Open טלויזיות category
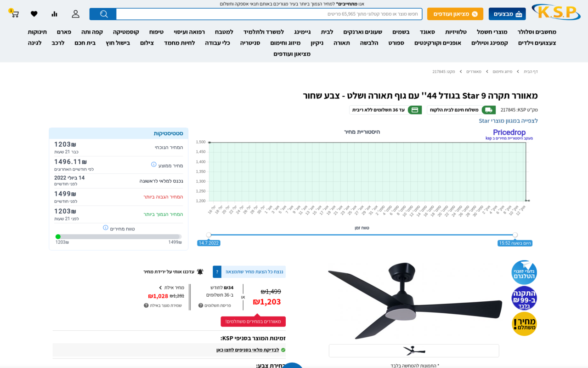Image resolution: width=588 pixels, height=368 pixels. pyautogui.click(x=456, y=32)
